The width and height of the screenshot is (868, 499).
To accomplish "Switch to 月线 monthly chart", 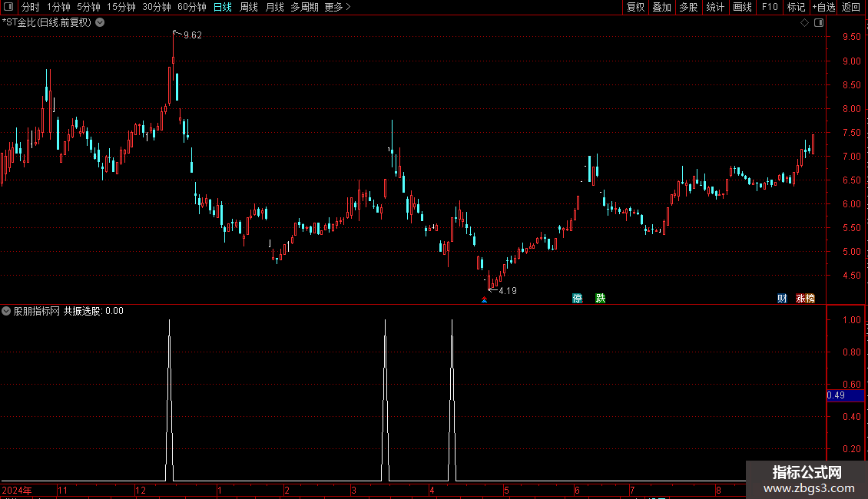I will (274, 7).
